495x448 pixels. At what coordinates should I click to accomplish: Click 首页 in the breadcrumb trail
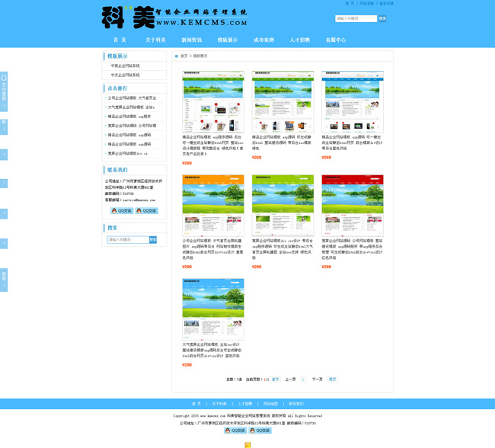coord(184,56)
